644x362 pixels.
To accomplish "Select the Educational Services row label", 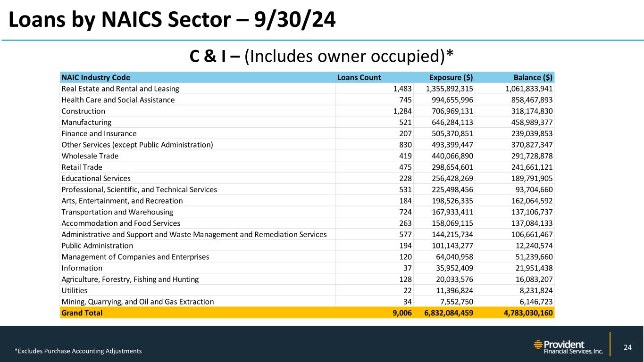I will pyautogui.click(x=96, y=179).
